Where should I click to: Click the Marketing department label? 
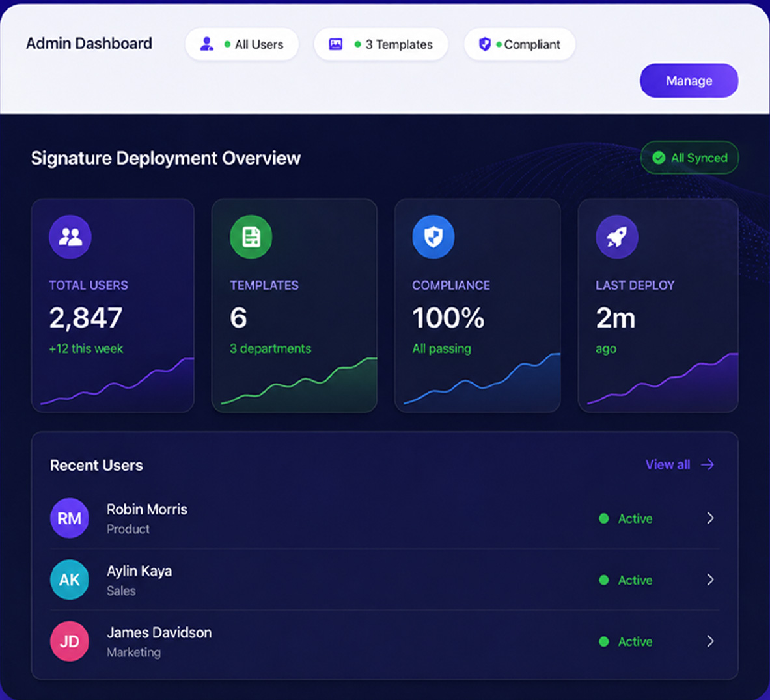pos(134,652)
